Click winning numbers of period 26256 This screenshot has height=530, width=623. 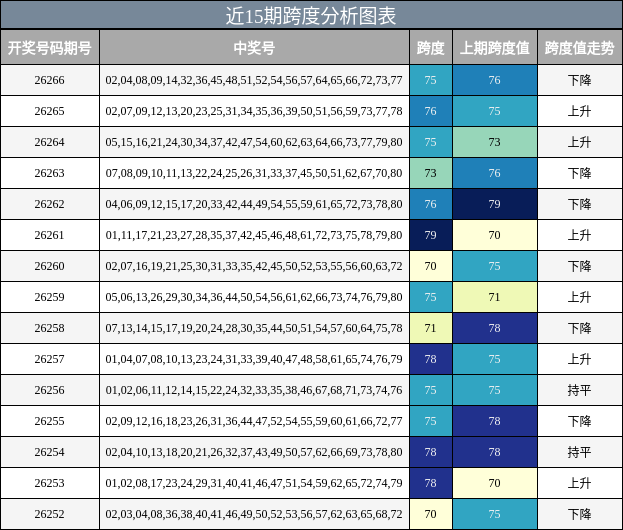pos(254,390)
